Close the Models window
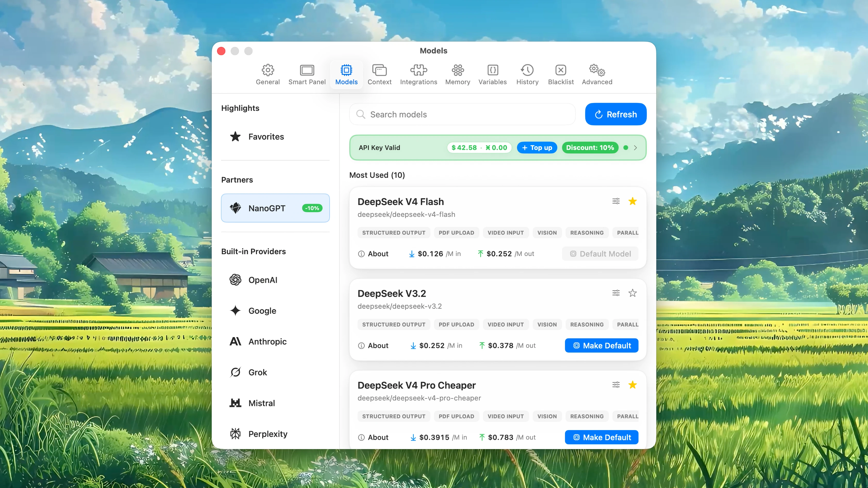The width and height of the screenshot is (868, 488). (221, 51)
